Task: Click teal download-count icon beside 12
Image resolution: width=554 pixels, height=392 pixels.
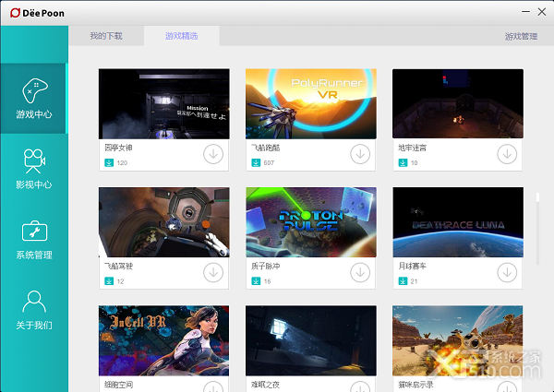Action: coord(109,281)
